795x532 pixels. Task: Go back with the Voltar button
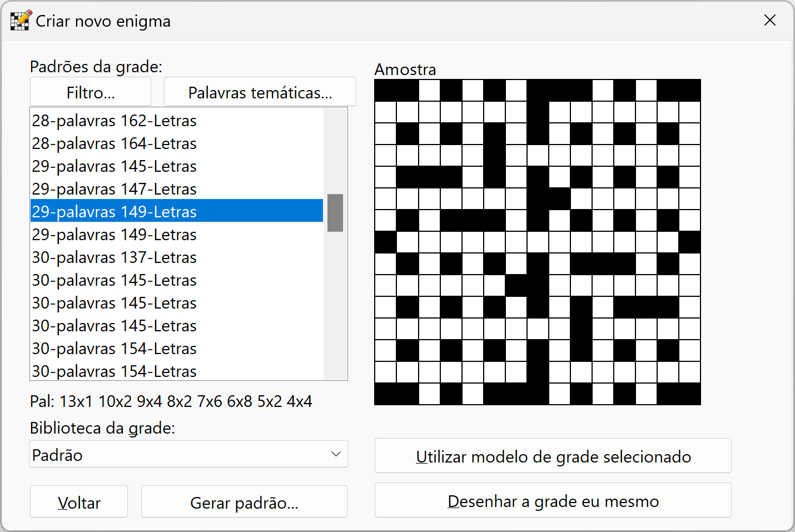(79, 502)
